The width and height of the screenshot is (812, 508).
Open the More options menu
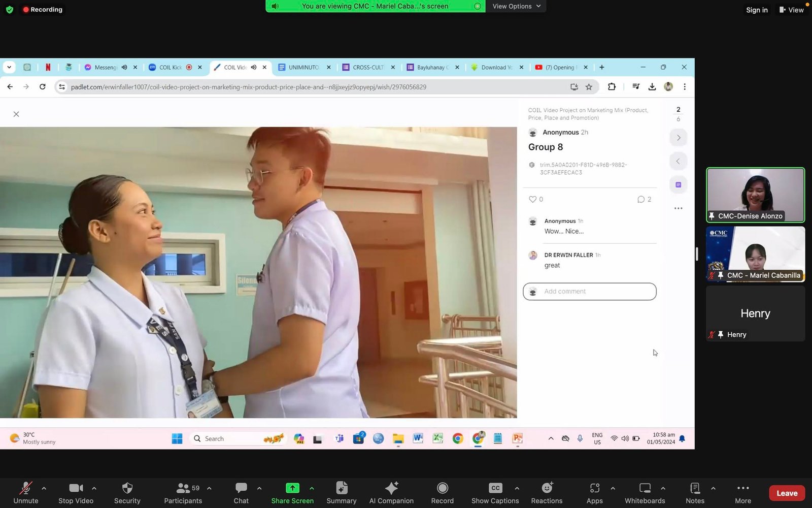point(743,493)
